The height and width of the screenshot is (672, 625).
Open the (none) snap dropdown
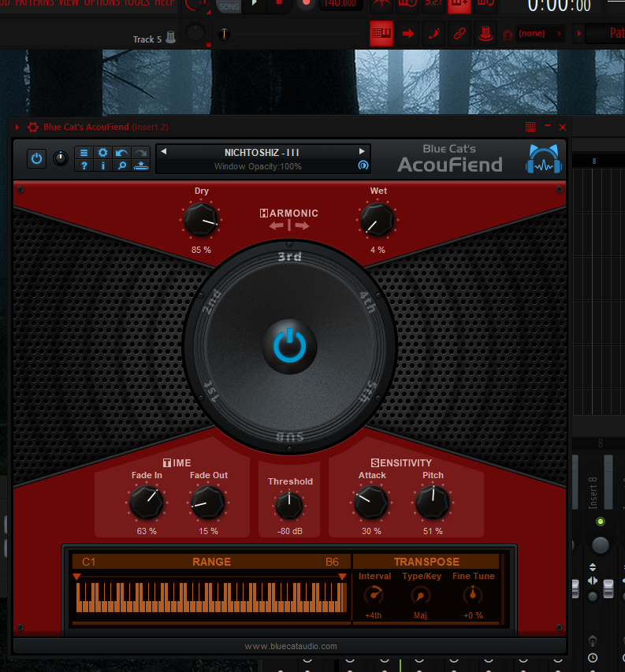540,33
